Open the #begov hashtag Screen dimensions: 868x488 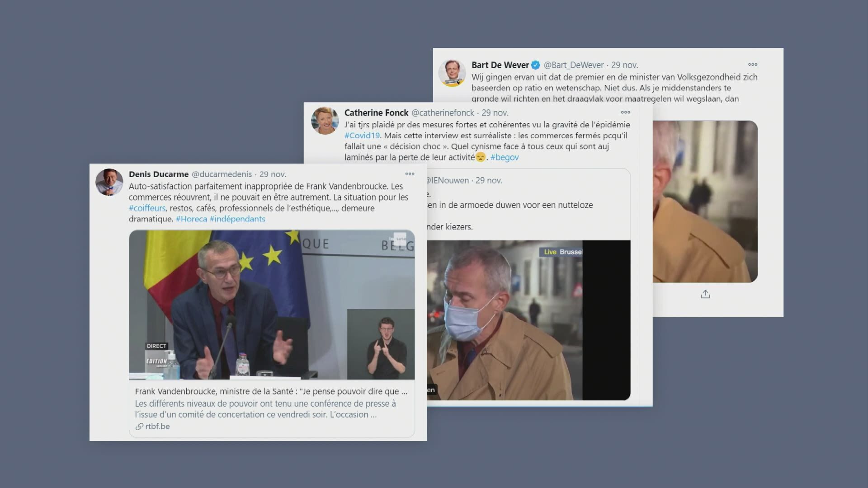click(x=505, y=157)
